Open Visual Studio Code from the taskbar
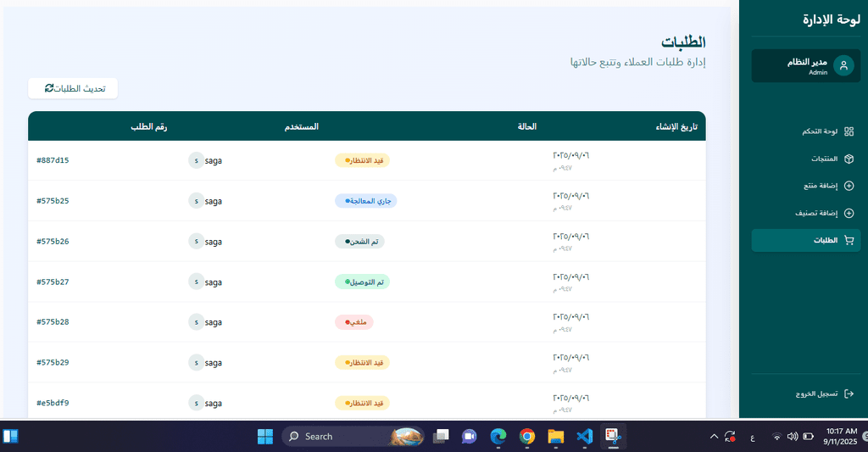 [x=585, y=437]
